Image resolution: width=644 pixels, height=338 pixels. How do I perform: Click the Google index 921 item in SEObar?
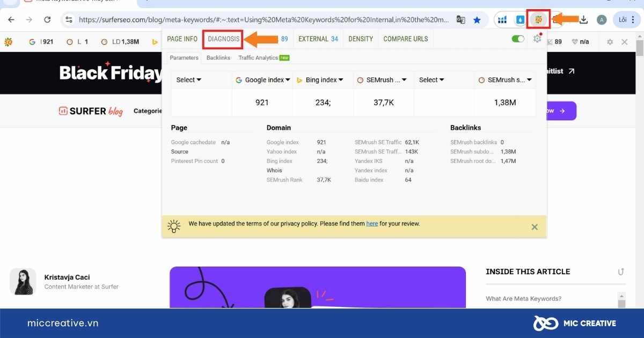coord(41,41)
